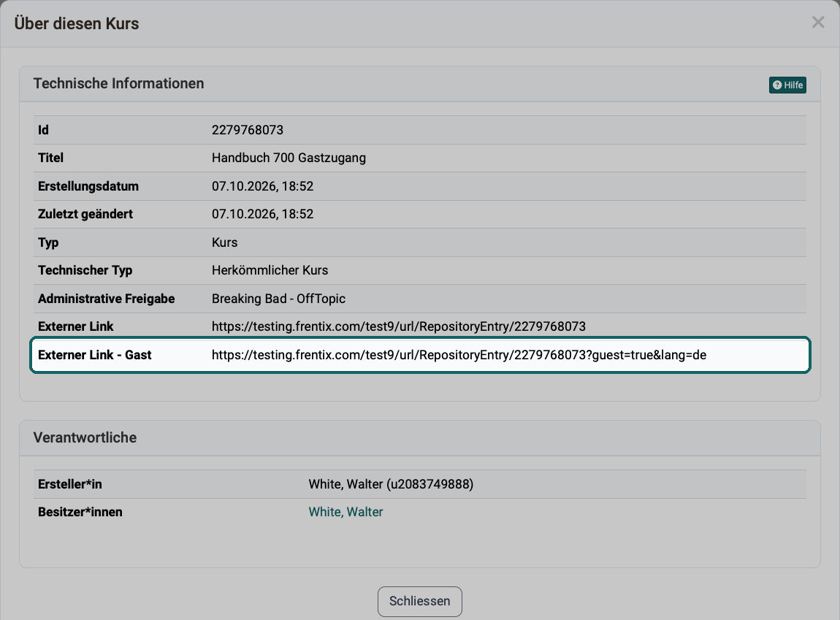Click the Ersteller*in value White, Walter (u2083749888)

coord(391,484)
